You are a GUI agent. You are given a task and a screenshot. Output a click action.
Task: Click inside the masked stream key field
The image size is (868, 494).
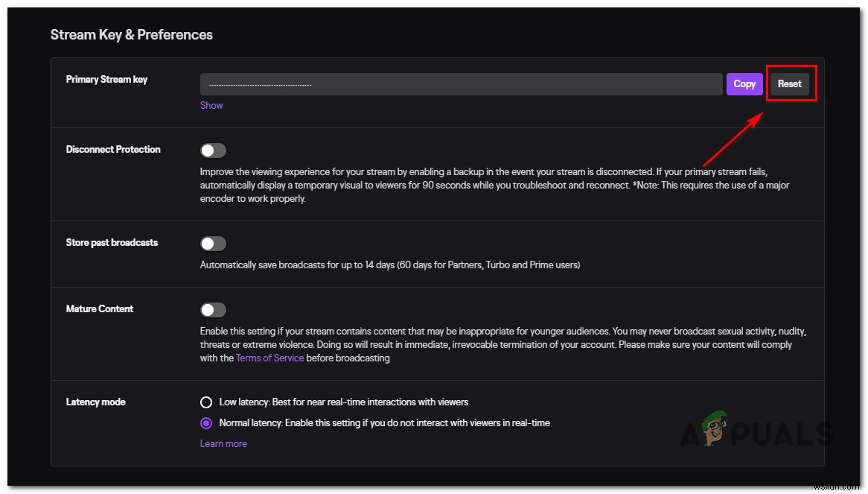click(460, 83)
